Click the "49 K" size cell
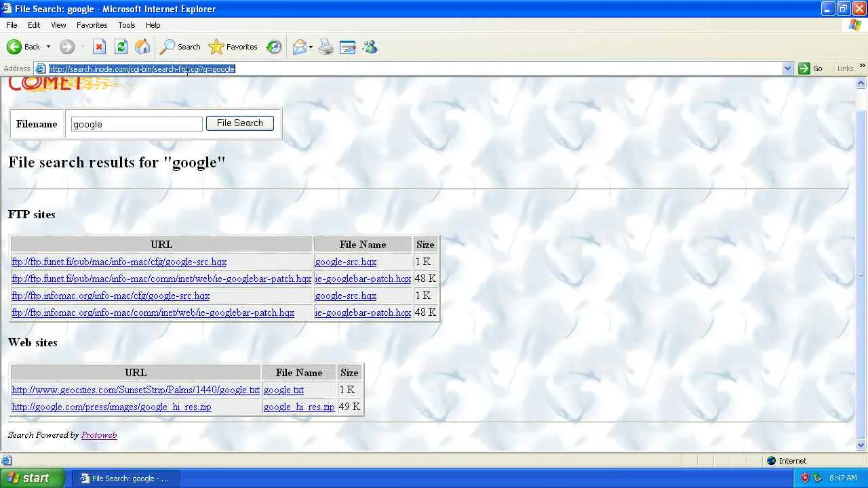The height and width of the screenshot is (488, 868). [x=349, y=407]
